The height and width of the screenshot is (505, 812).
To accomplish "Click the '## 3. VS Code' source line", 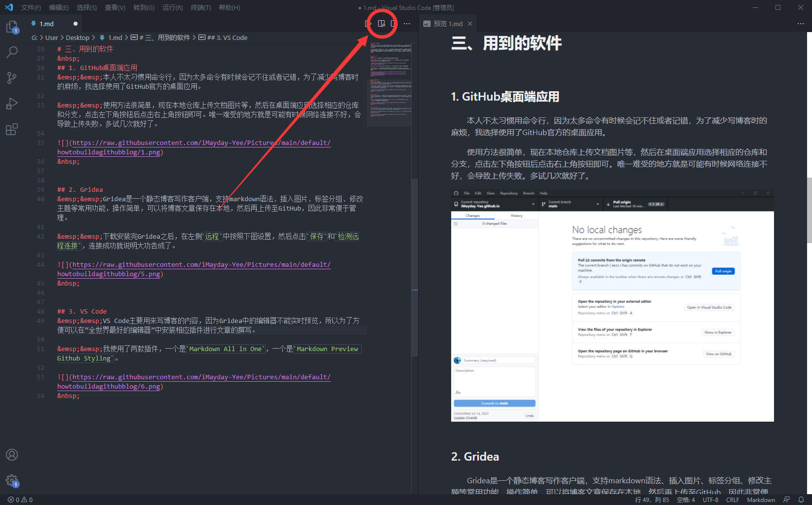I will tap(82, 311).
